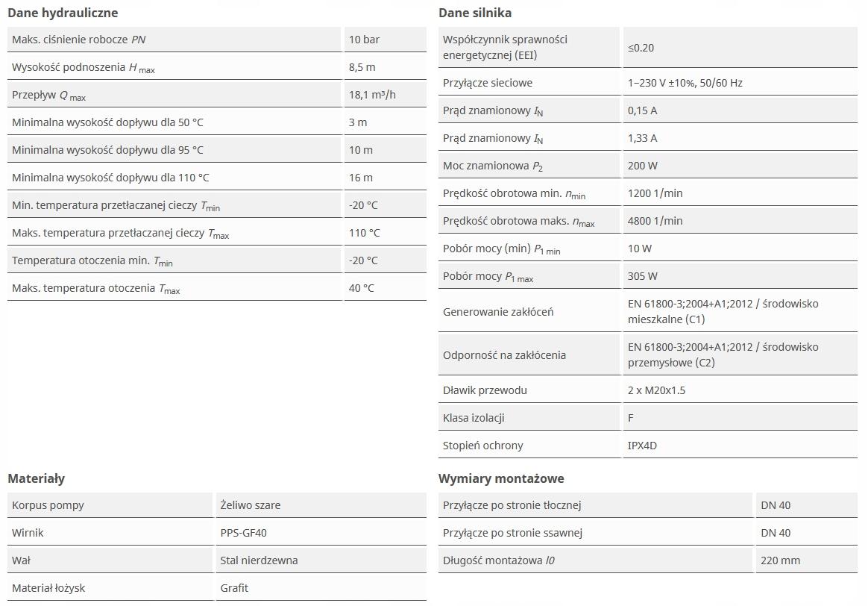
Task: Click the "IPX4D" protection class value
Action: click(x=642, y=446)
